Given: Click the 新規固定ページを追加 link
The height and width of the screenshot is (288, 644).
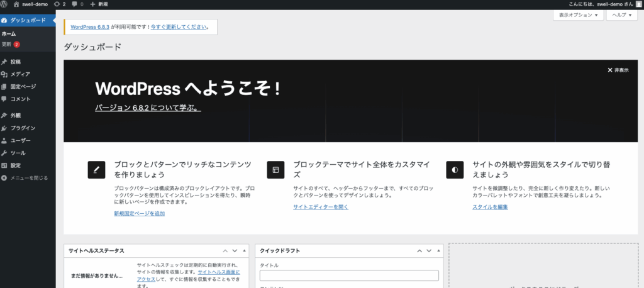Looking at the screenshot, I should (139, 214).
